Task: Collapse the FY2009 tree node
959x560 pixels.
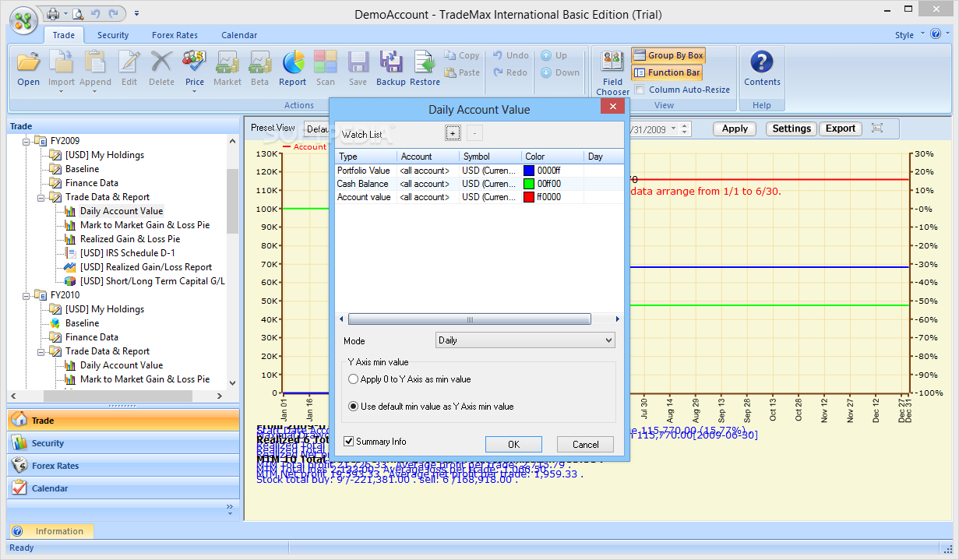Action: pyautogui.click(x=26, y=141)
